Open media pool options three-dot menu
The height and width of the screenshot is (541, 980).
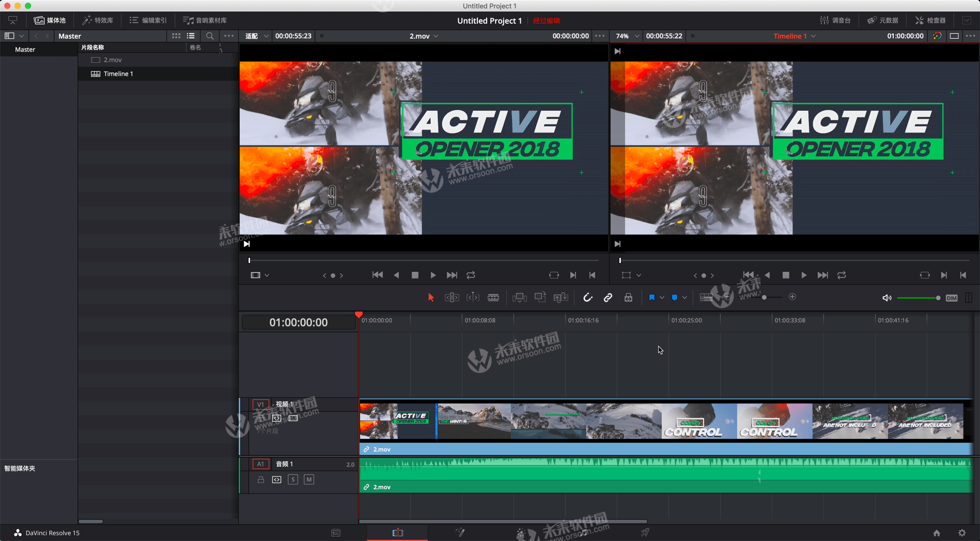point(229,36)
